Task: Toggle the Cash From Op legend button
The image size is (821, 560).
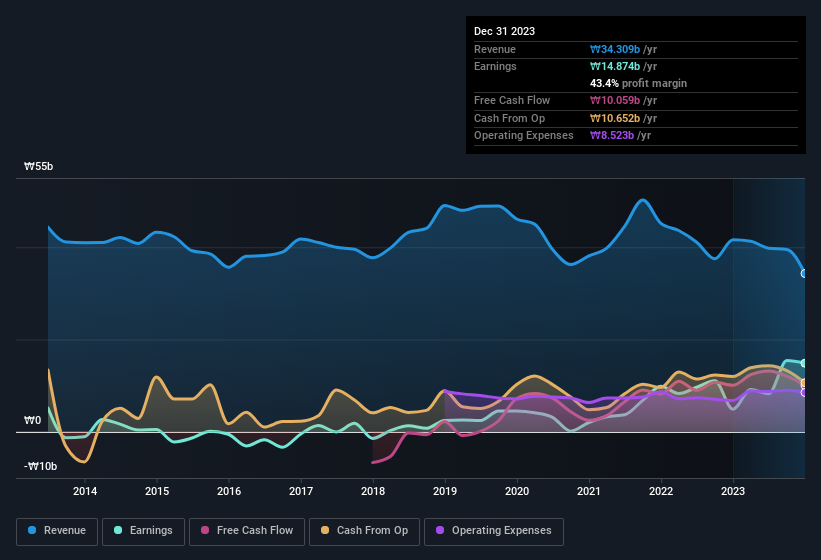Action: (x=364, y=531)
